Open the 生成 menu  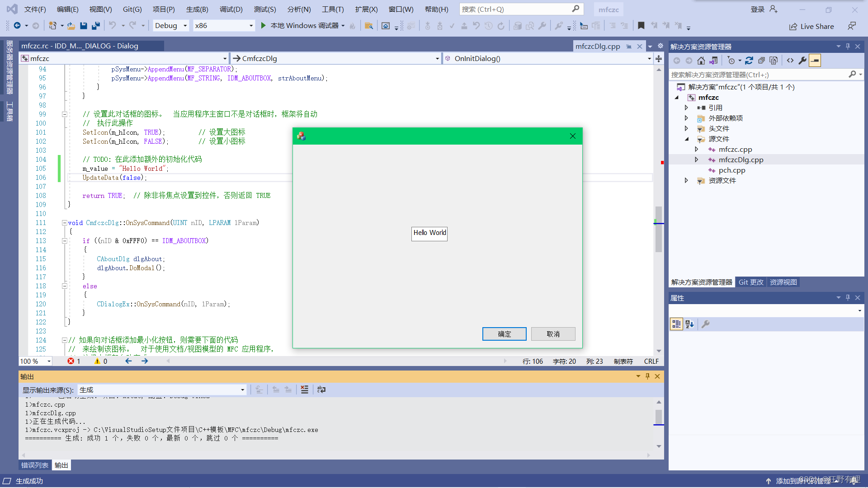197,9
